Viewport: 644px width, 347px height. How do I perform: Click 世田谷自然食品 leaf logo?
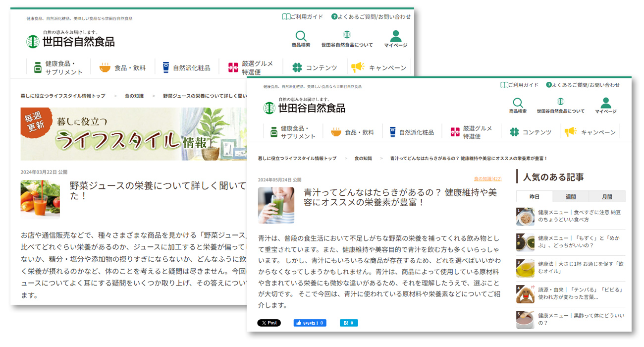[x=270, y=107]
